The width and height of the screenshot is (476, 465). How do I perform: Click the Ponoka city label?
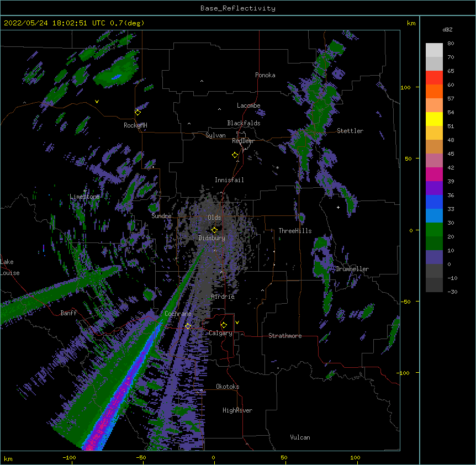265,75
